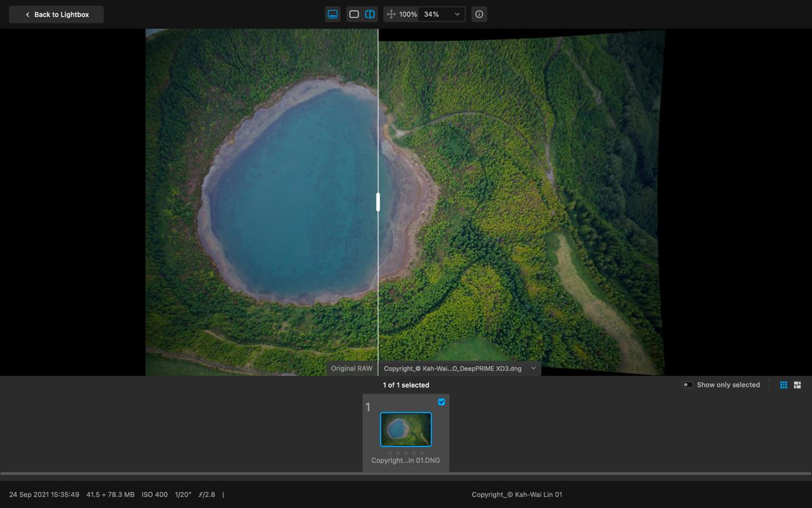The height and width of the screenshot is (508, 812).
Task: Select the Copyright...in 01.DNG thumbnail
Action: (x=405, y=429)
